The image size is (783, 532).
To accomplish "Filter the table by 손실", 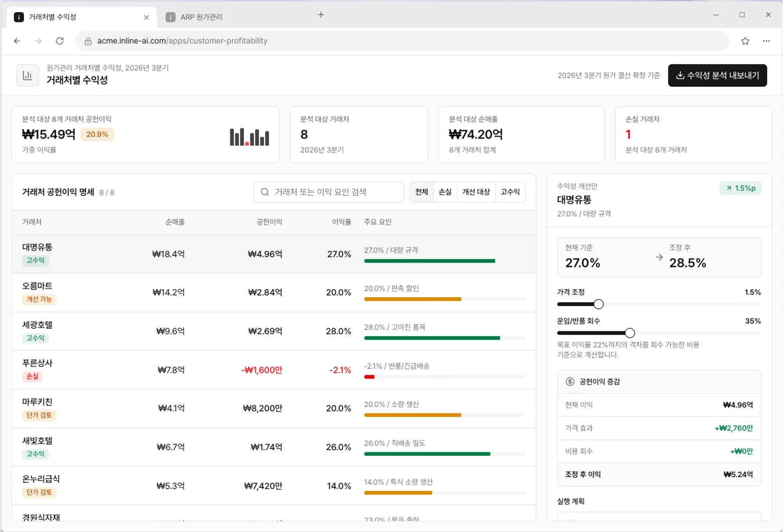I will (445, 192).
